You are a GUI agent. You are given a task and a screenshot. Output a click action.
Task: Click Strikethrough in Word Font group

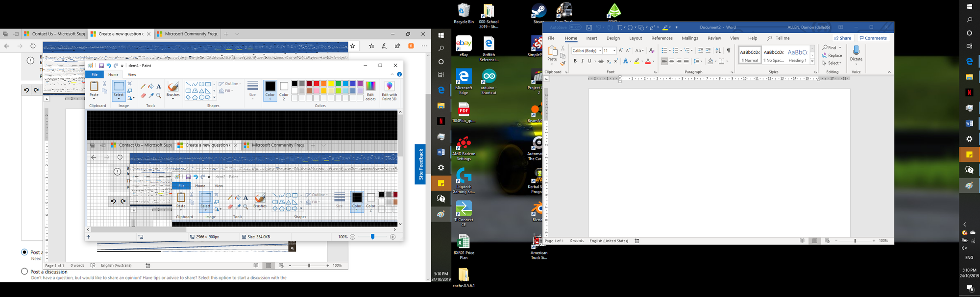tap(601, 61)
